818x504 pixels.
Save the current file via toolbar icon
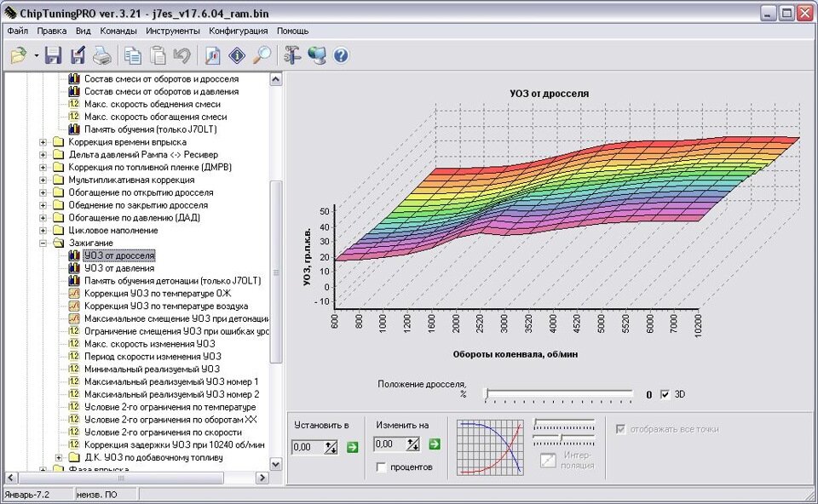pyautogui.click(x=55, y=55)
